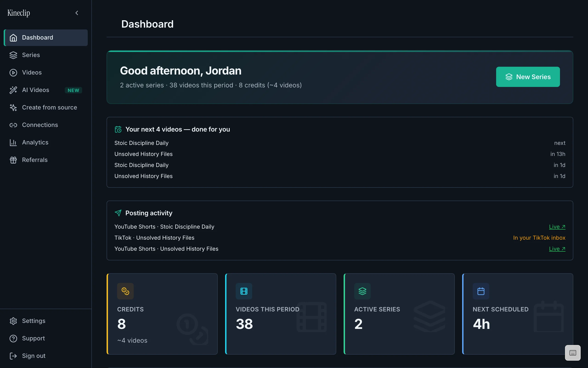
Task: Click the Videos play-circle icon
Action: click(13, 73)
